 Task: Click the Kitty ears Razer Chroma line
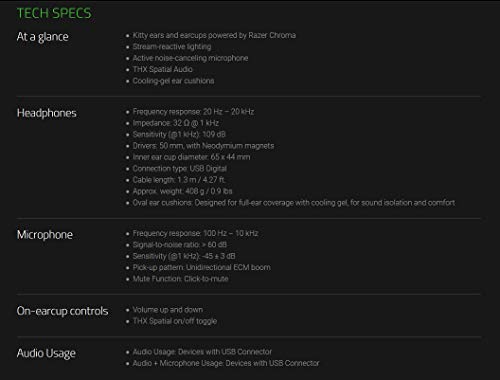pos(214,35)
